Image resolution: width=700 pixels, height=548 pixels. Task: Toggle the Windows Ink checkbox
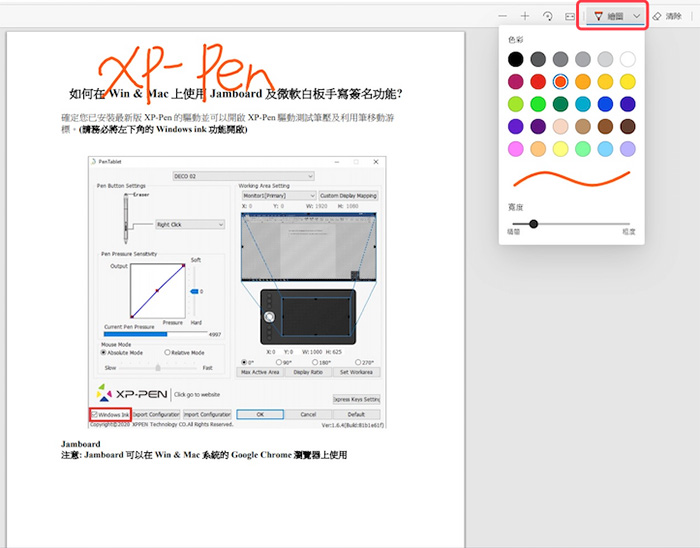pos(95,415)
